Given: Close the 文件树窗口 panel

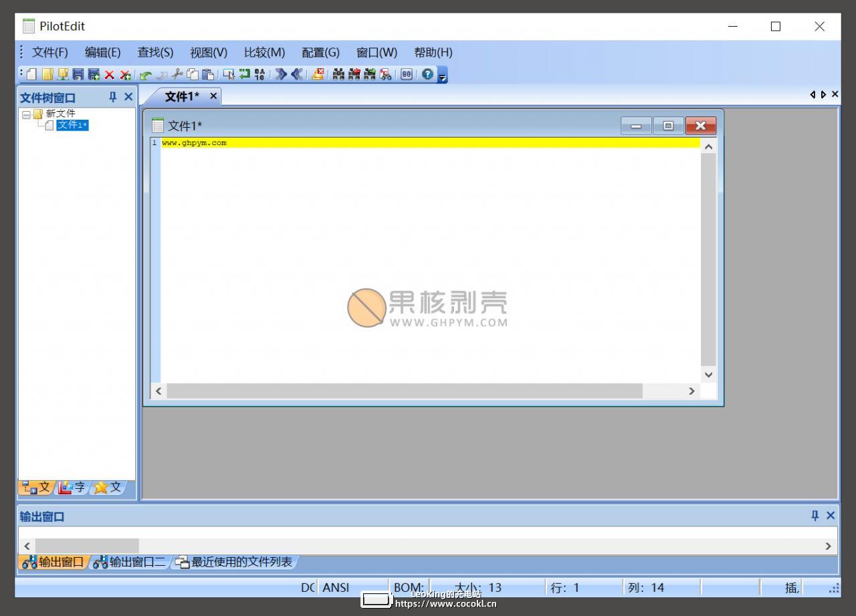Looking at the screenshot, I should 128,97.
